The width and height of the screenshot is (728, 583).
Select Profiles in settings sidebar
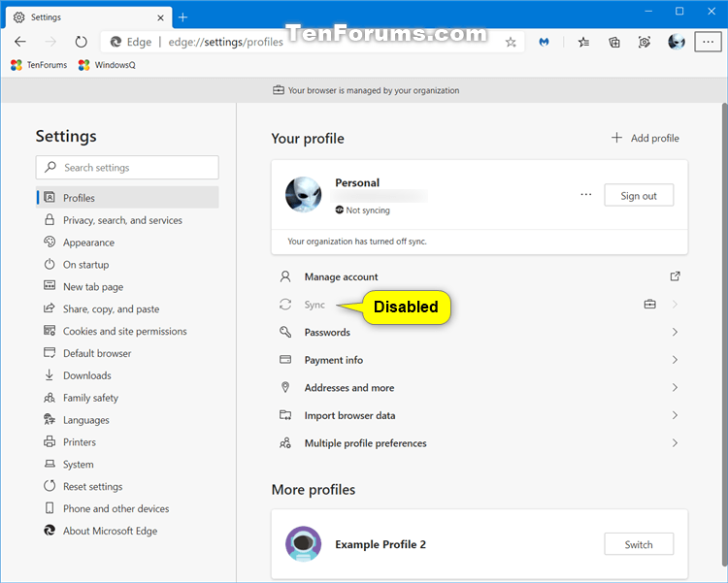tap(127, 198)
